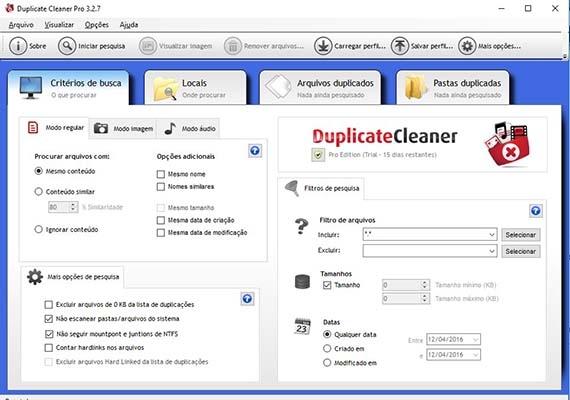Screen dimensions: 570x400
Task: Click the Carregar perfil download icon
Action: (323, 46)
